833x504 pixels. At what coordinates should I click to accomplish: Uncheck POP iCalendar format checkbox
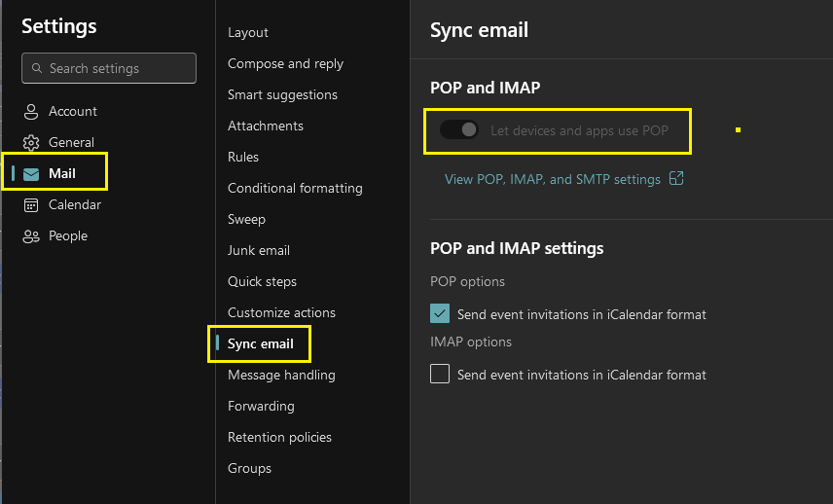tap(440, 313)
